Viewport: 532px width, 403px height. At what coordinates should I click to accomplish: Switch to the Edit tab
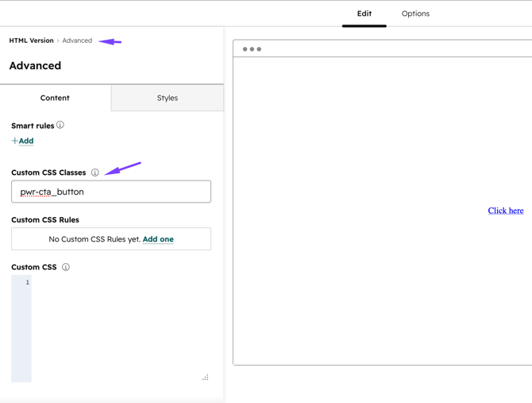coord(364,14)
